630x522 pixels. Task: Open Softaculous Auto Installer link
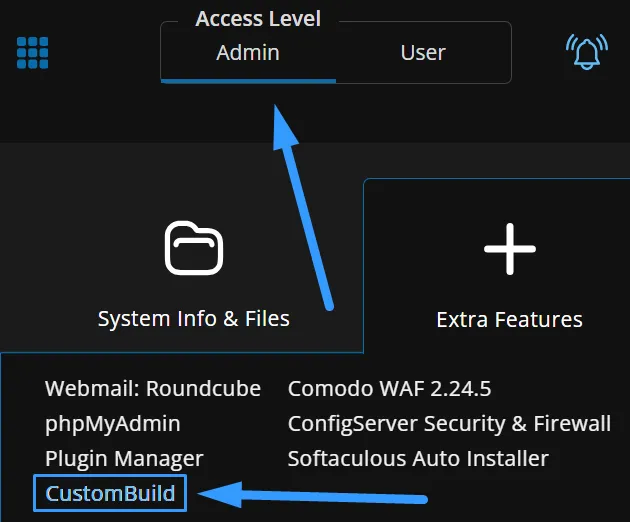click(x=418, y=459)
